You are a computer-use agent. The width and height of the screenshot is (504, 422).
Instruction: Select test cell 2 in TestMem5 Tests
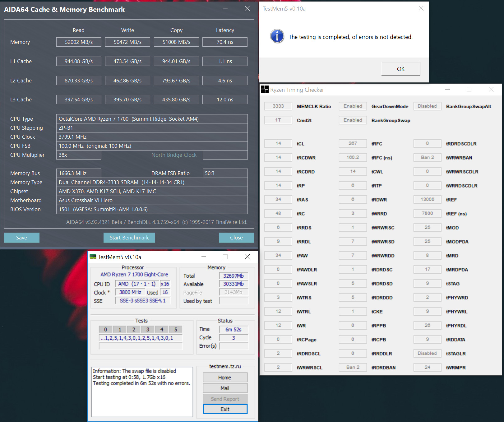134,330
